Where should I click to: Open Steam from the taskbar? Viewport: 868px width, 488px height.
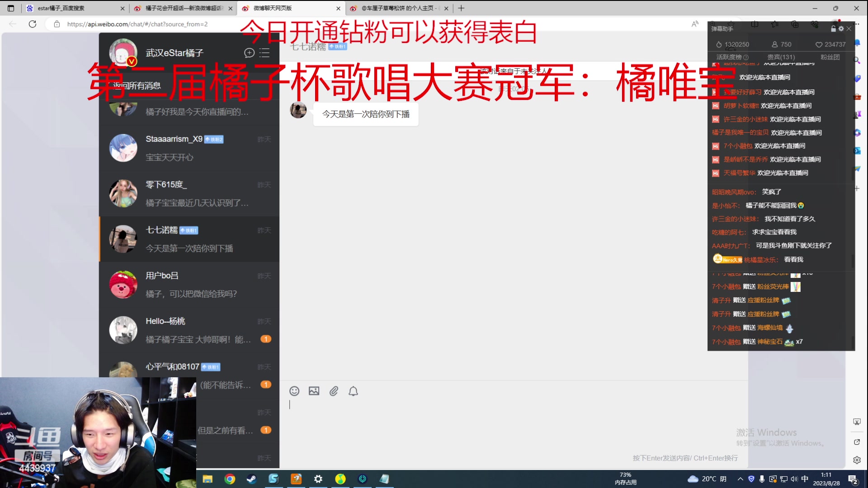(251, 479)
